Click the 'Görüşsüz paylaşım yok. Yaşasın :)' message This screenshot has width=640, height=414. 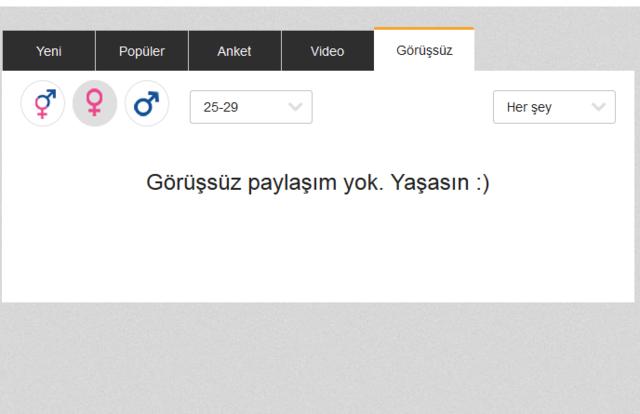click(x=318, y=183)
